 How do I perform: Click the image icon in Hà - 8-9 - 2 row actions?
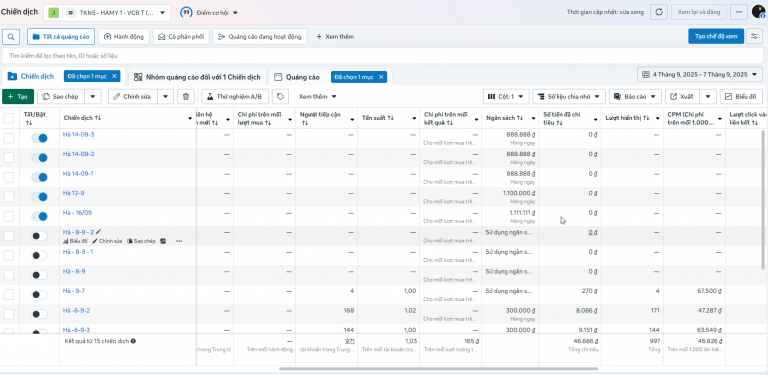coord(163,241)
